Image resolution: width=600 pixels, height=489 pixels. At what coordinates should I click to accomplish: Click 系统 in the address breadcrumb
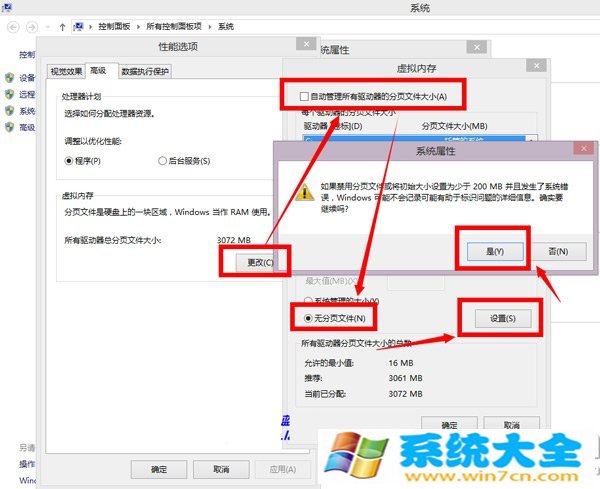click(x=226, y=26)
